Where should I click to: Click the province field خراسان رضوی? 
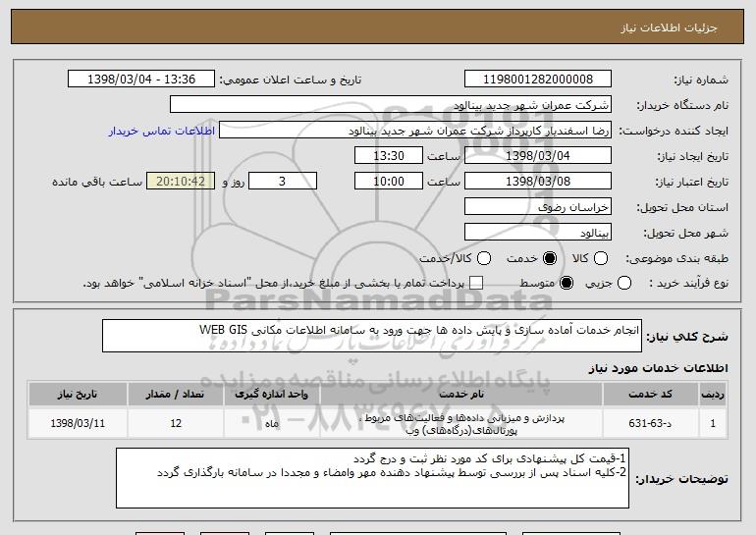click(x=538, y=207)
